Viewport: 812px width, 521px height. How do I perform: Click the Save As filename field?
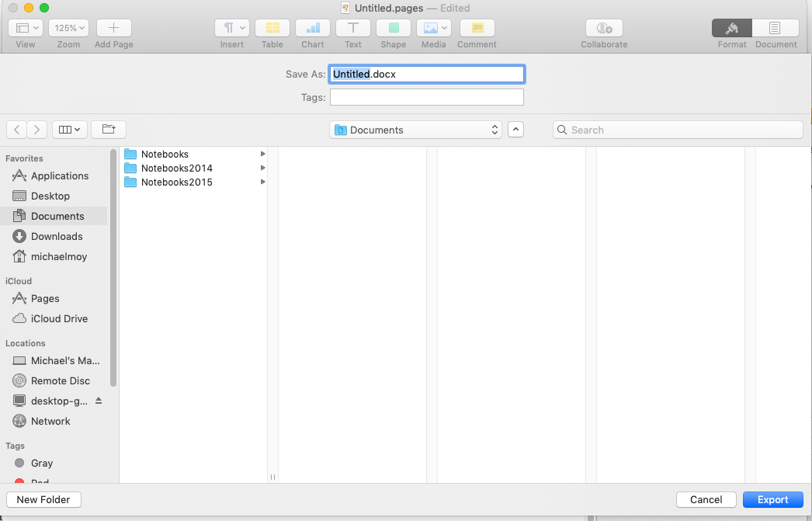click(427, 74)
